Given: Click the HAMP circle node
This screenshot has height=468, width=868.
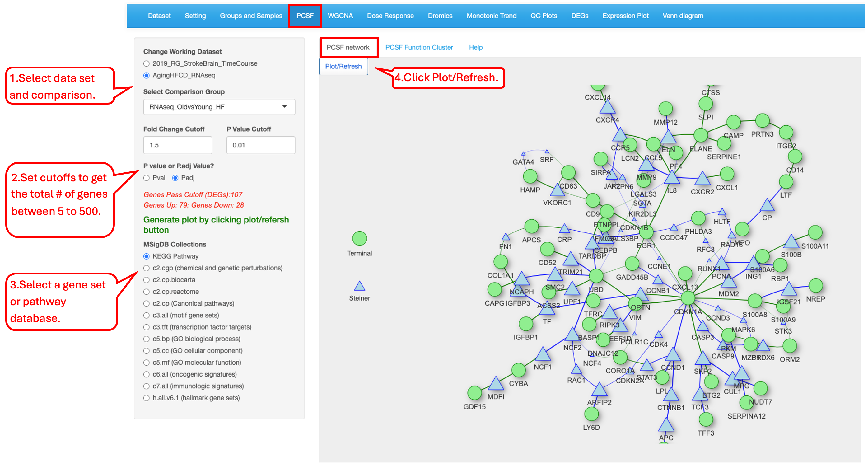Looking at the screenshot, I should point(530,176).
